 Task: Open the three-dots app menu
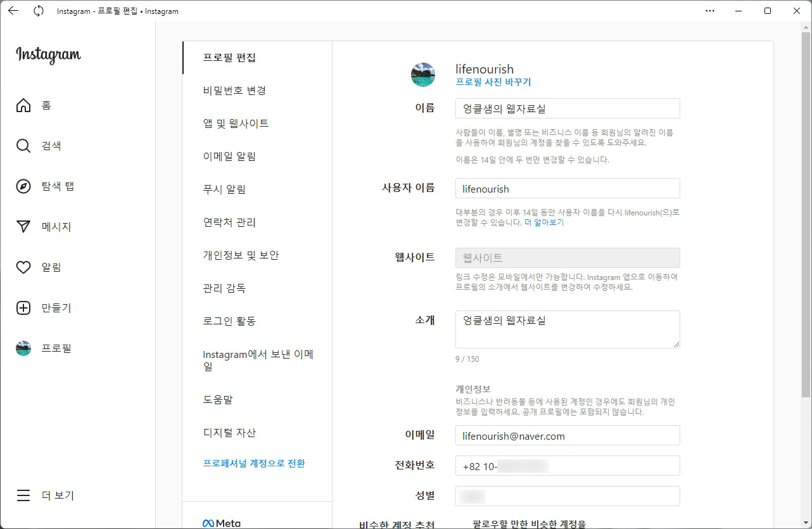pyautogui.click(x=710, y=11)
